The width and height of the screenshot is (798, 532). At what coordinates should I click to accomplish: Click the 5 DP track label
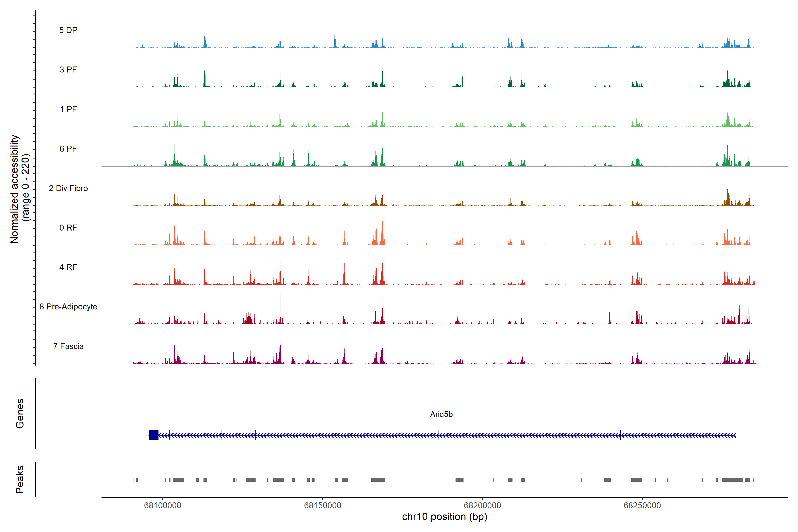point(68,30)
